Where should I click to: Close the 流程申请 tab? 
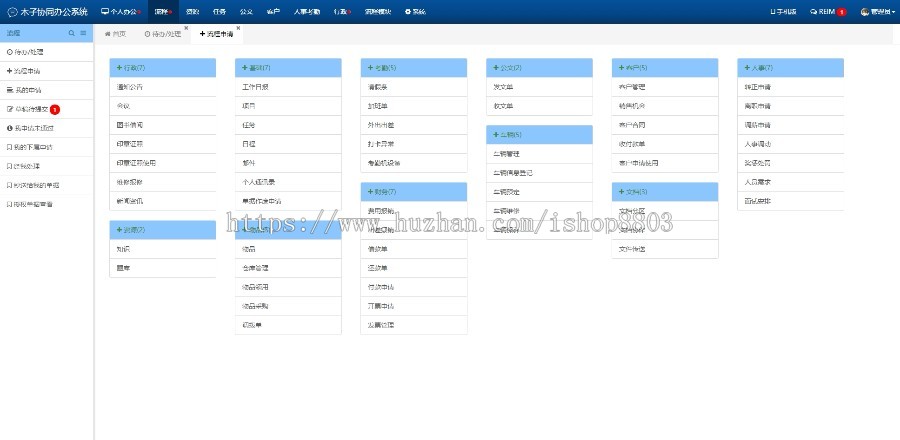tap(238, 28)
